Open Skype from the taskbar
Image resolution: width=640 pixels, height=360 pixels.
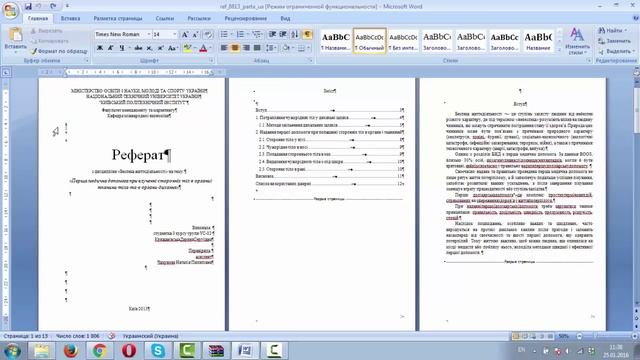pos(158,351)
